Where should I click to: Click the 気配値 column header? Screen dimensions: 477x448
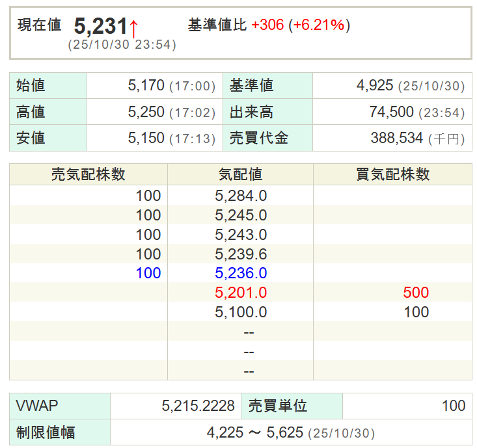point(240,174)
